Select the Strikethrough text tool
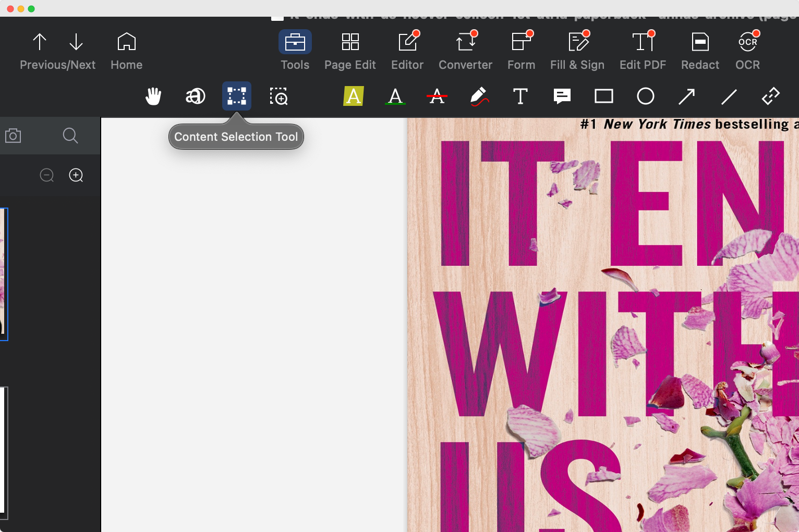 pyautogui.click(x=437, y=96)
